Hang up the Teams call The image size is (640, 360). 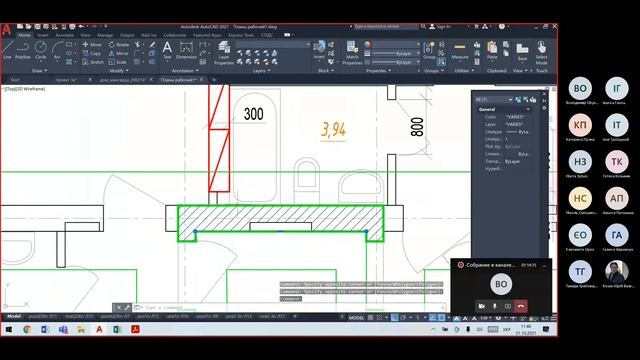(521, 306)
